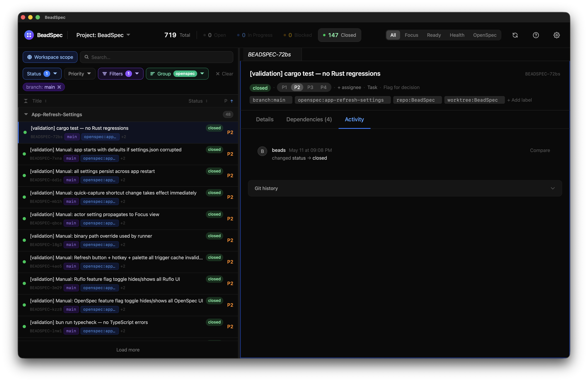588x382 pixels.
Task: Click Compare on the activity entry
Action: pyautogui.click(x=540, y=150)
